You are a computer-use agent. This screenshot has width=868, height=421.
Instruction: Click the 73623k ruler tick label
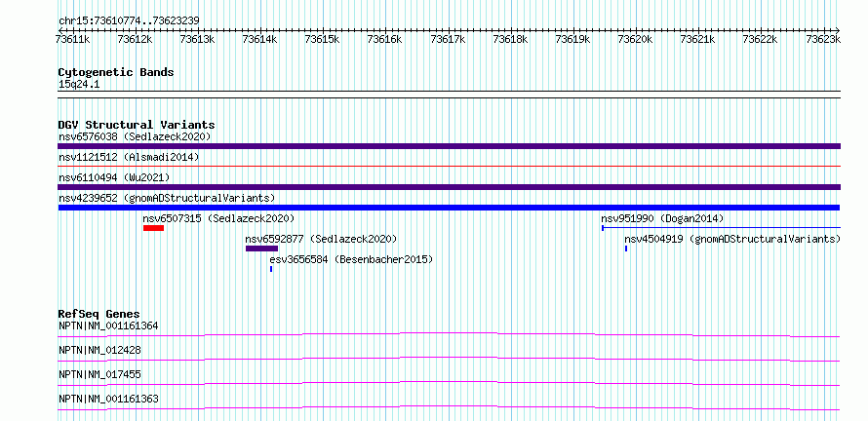click(x=824, y=39)
